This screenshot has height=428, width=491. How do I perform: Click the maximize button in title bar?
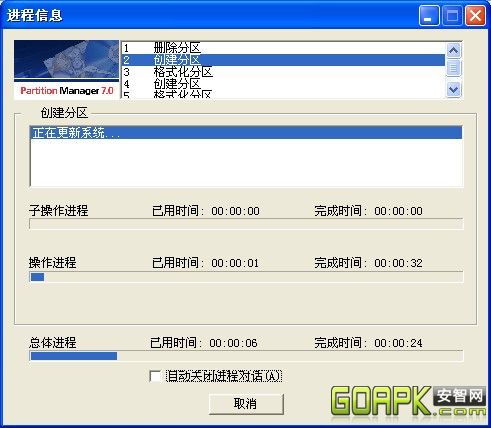[452, 16]
